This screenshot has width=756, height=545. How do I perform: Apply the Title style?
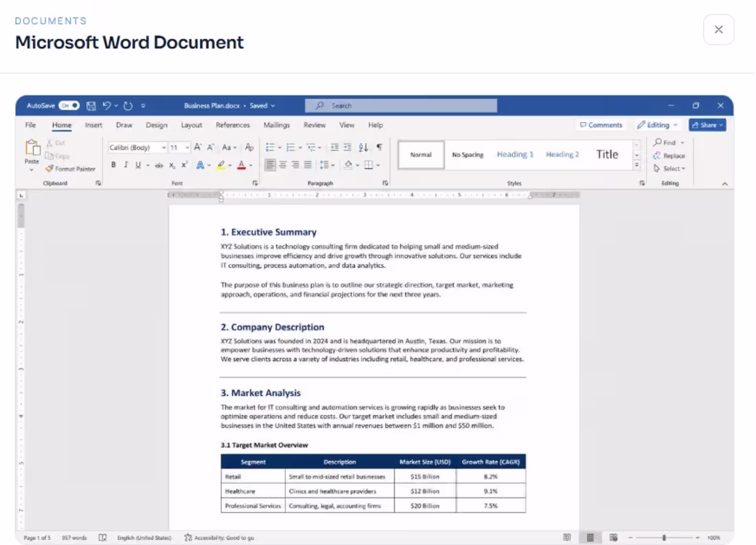[607, 155]
